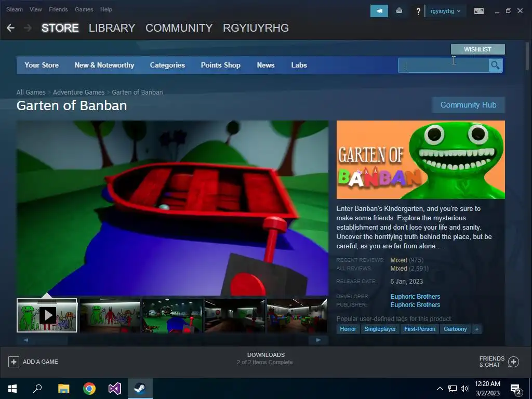532x399 pixels.
Task: Select the First-Person tag
Action: point(419,329)
